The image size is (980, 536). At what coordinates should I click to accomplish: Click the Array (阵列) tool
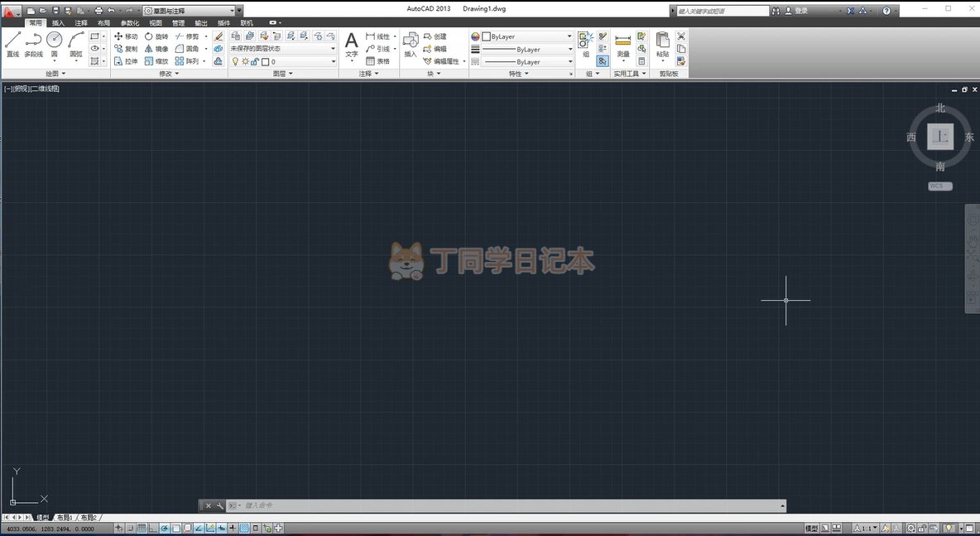(187, 61)
